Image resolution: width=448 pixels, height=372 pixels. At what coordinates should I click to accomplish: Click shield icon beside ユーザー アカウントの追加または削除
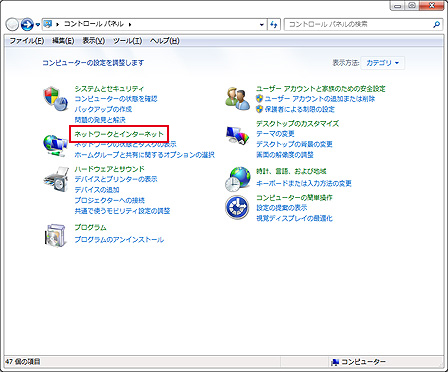coord(260,99)
